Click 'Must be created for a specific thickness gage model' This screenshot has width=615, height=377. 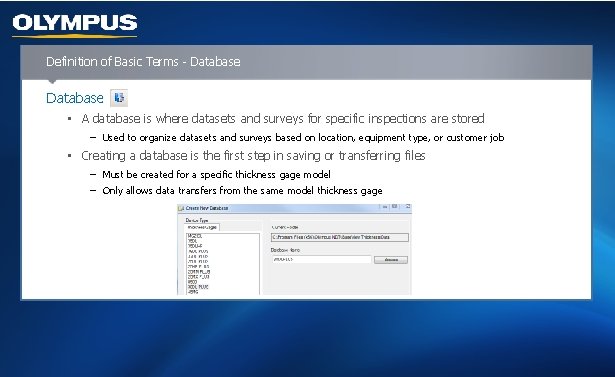point(217,175)
